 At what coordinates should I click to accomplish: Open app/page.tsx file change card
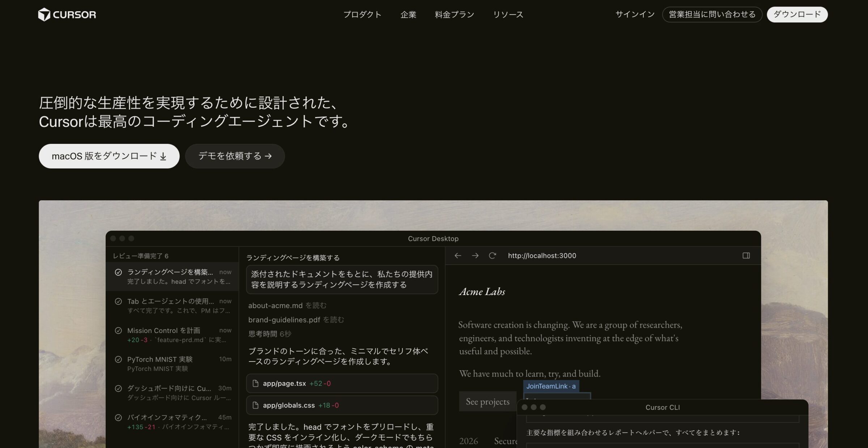pos(342,383)
